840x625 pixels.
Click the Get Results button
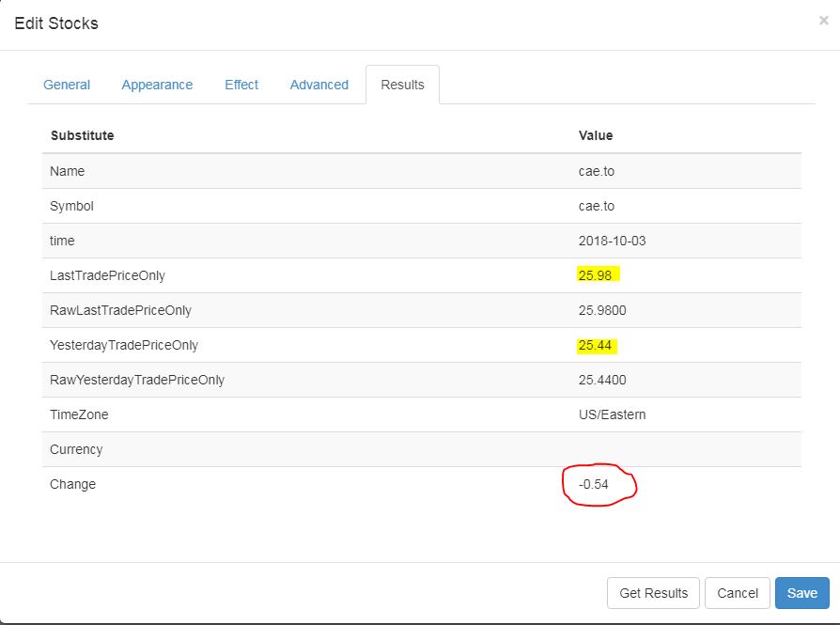tap(653, 593)
